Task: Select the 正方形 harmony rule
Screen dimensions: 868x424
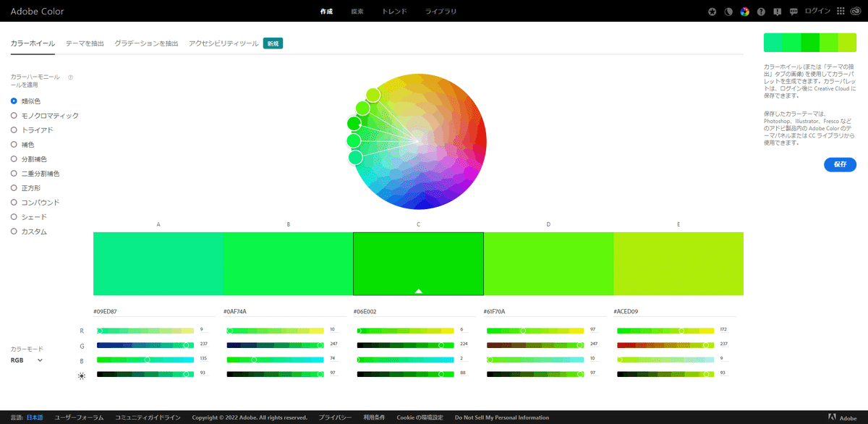Action: [26, 188]
